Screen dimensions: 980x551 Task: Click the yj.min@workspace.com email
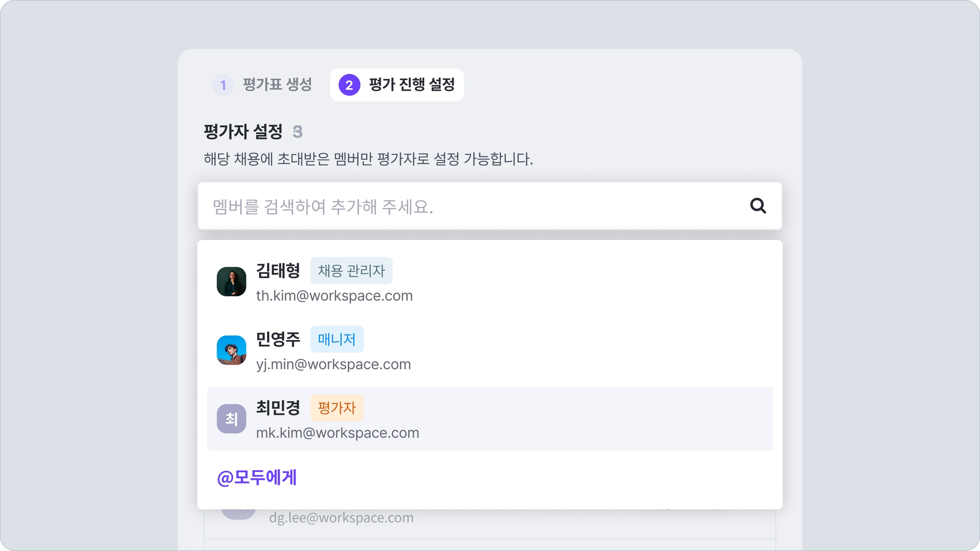(333, 364)
